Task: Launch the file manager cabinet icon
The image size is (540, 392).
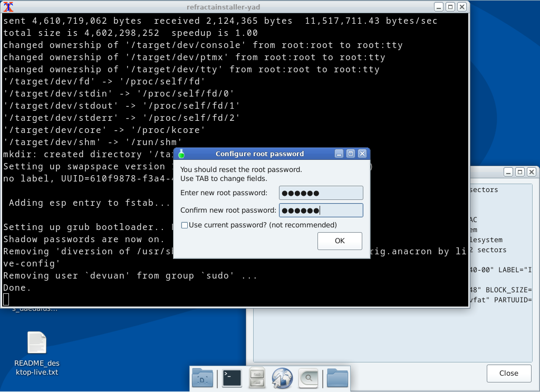Action: point(257,378)
